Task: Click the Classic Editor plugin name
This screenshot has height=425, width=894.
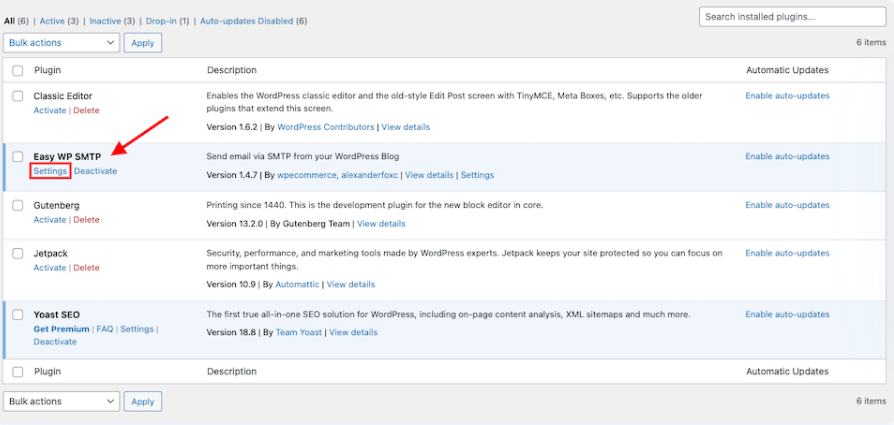Action: click(63, 96)
